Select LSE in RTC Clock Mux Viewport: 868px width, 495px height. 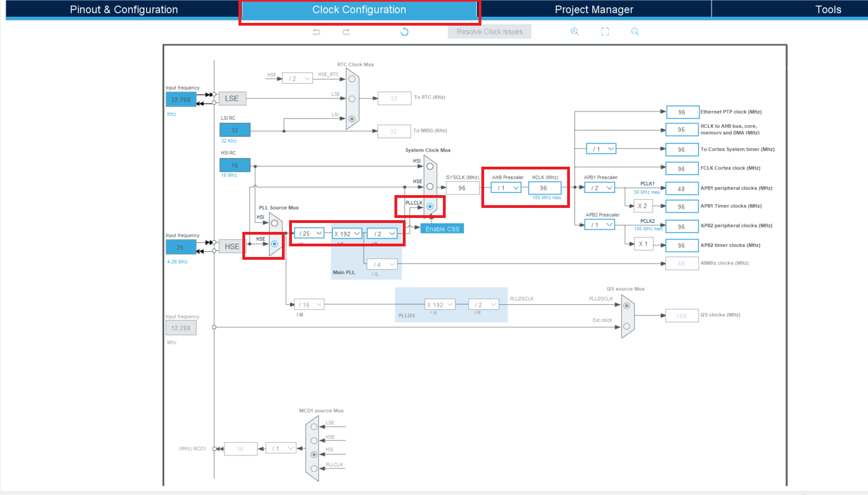[352, 99]
